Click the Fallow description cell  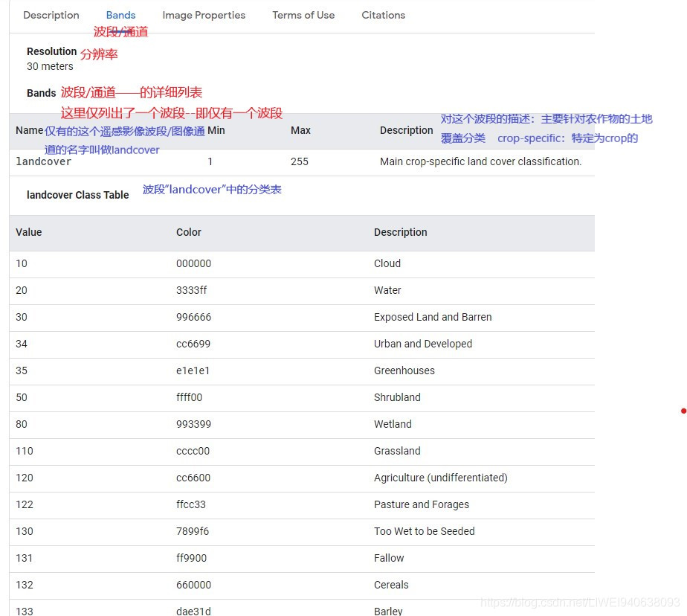[x=389, y=558]
